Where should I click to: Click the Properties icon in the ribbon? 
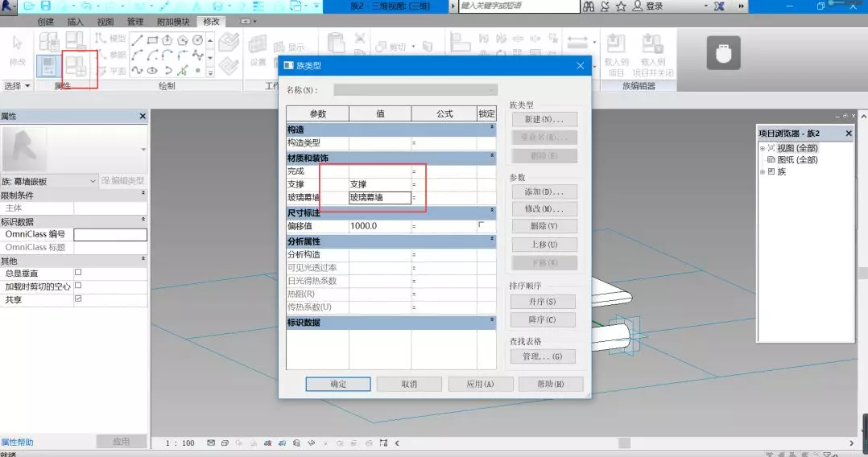(x=50, y=66)
